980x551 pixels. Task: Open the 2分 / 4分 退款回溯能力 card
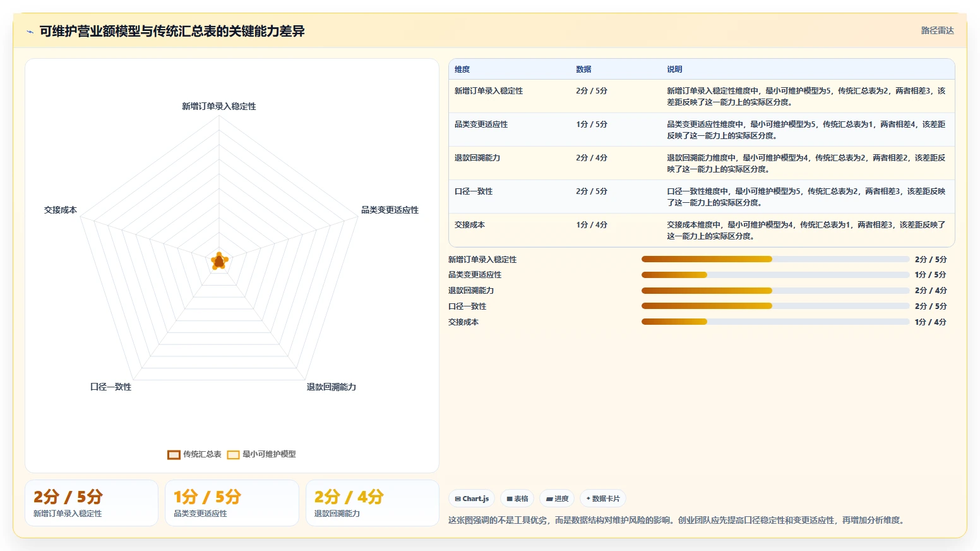click(x=373, y=503)
